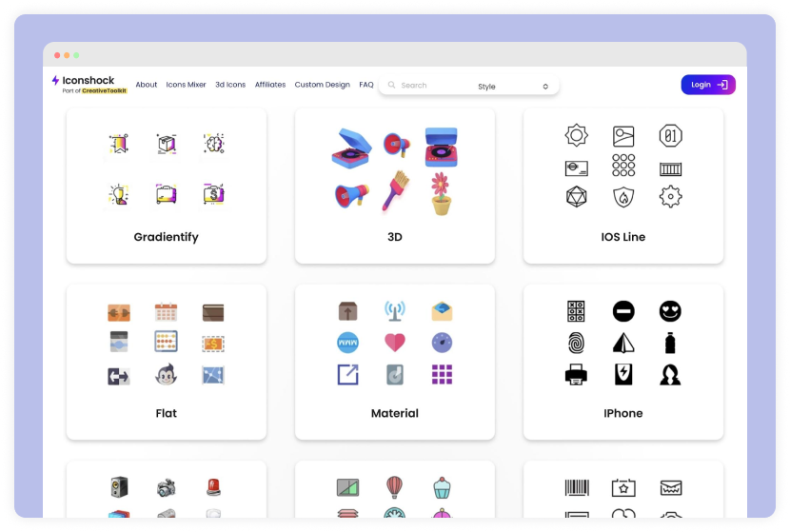Select the IOS Line sun badge icon
Viewport: 790px width, 532px height.
[x=577, y=135]
